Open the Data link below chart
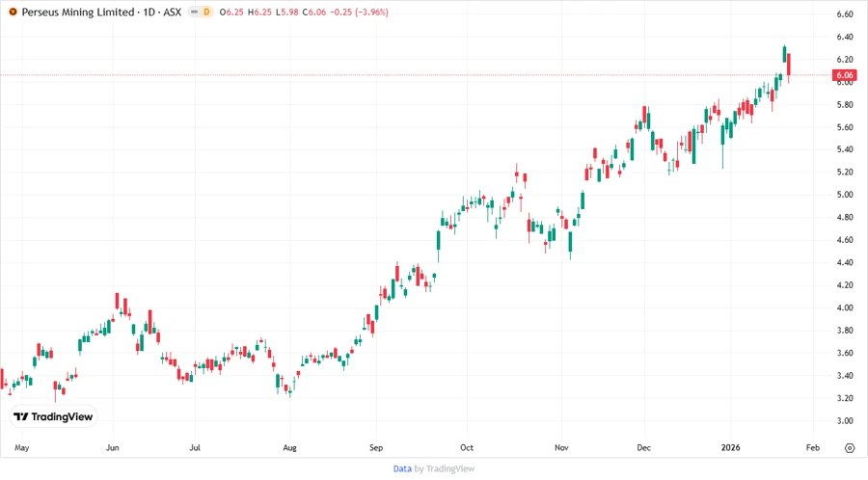Viewport: 868px width, 480px height. [402, 469]
